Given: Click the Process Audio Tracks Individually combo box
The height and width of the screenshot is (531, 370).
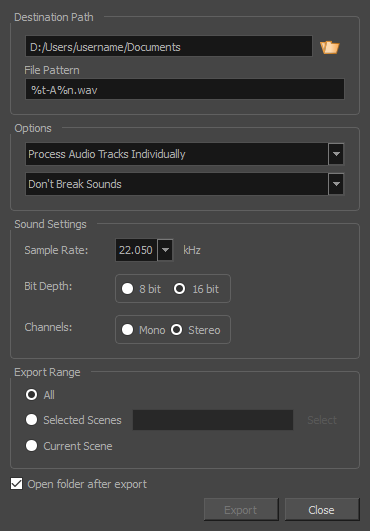Looking at the screenshot, I should 184,154.
